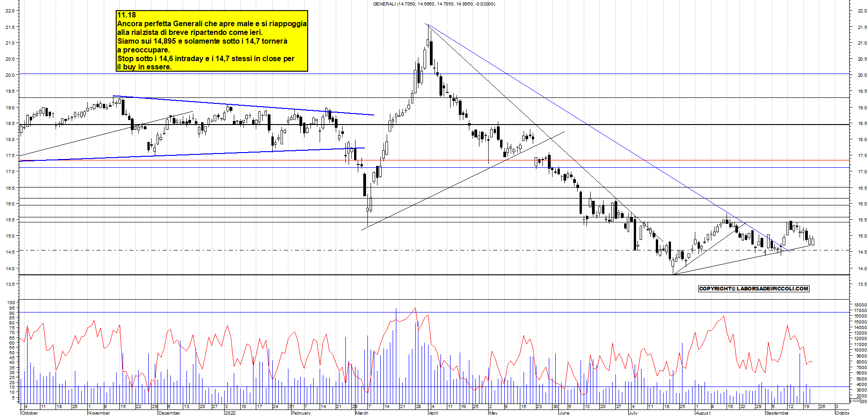This screenshot has height=415, width=868.
Task: Click the 'x1000' volume multiplier label
Action: point(855,401)
